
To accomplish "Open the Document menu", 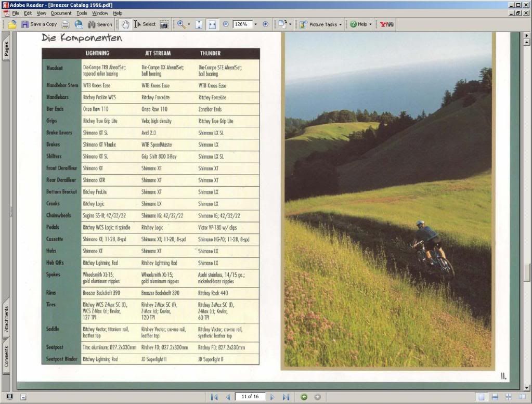I will (x=61, y=13).
